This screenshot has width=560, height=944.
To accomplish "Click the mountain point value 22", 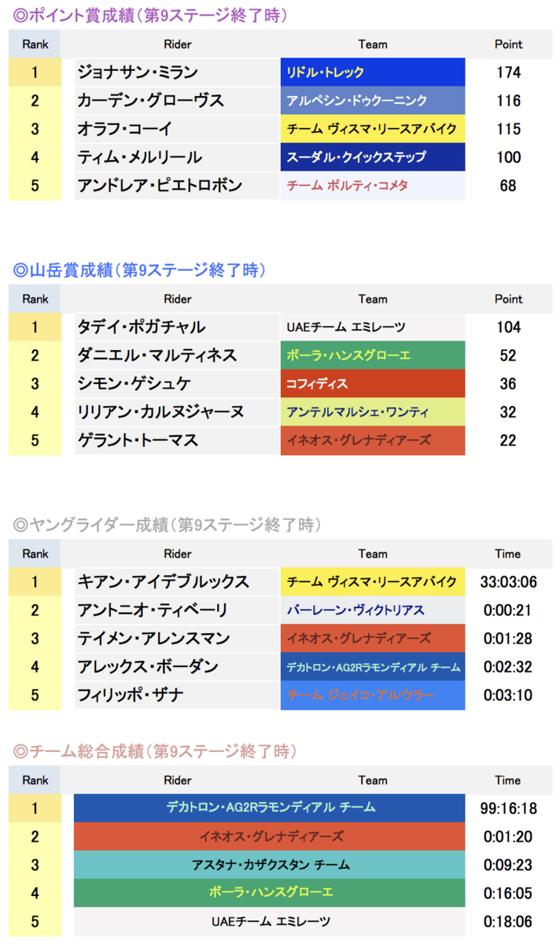I will coord(509,441).
